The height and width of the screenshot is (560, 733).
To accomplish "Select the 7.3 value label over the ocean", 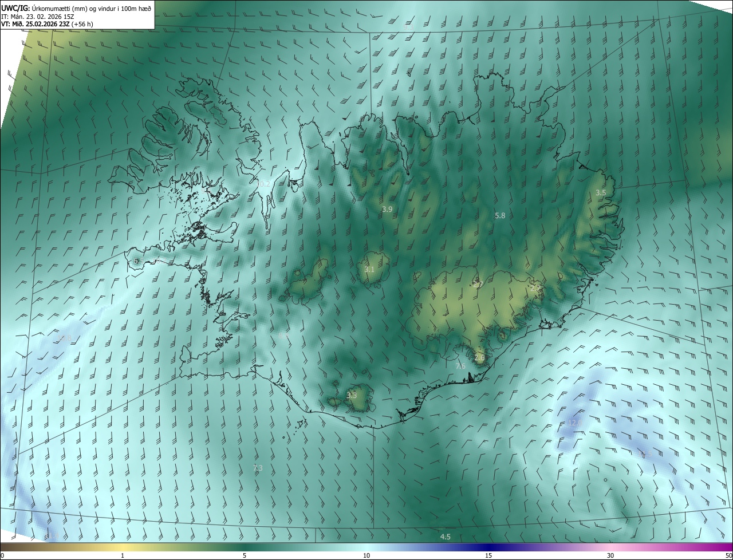I will pos(258,468).
